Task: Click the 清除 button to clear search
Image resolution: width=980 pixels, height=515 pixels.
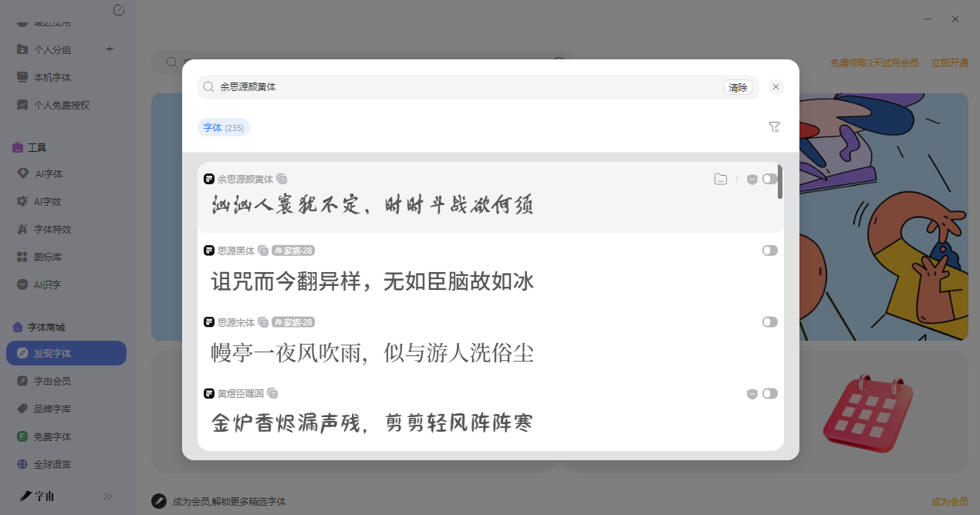Action: coord(738,87)
